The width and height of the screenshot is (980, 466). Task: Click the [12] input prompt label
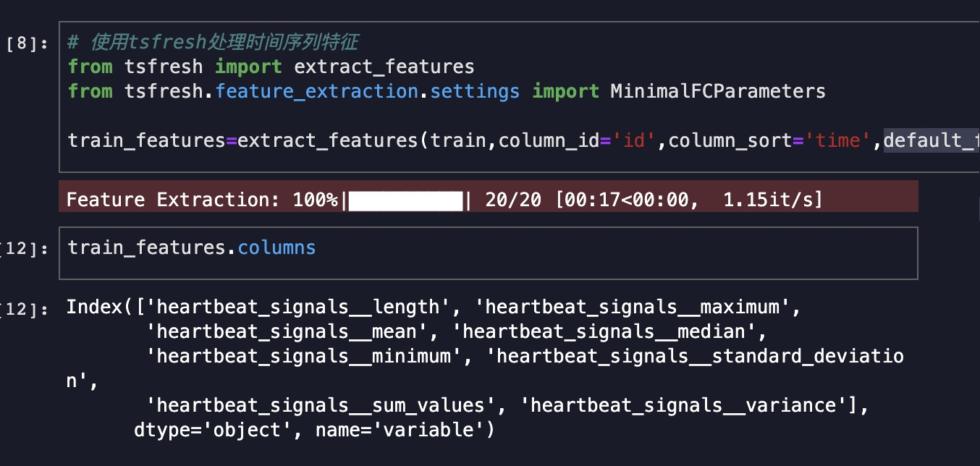26,249
